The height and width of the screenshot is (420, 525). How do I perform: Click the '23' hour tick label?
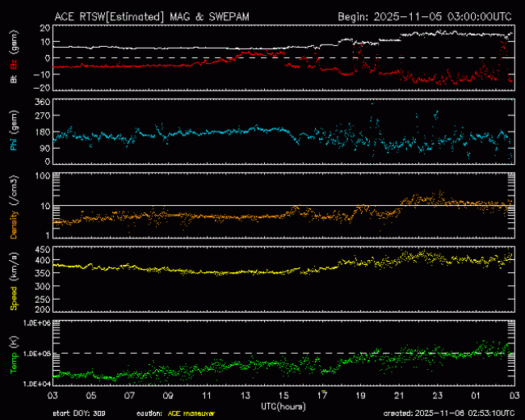pos(438,396)
